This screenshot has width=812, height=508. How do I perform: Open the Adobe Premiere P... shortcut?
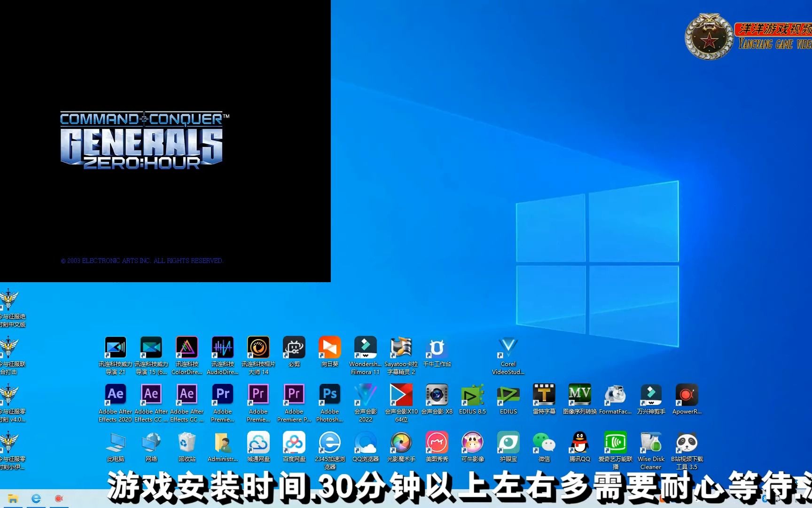[294, 403]
